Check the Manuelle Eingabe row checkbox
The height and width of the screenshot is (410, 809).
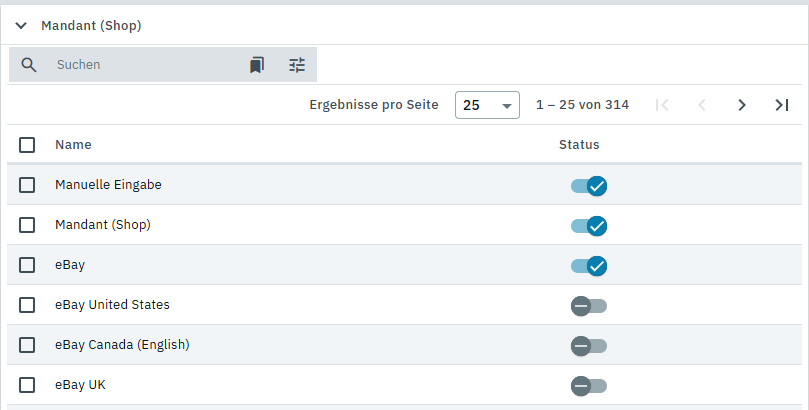(27, 185)
